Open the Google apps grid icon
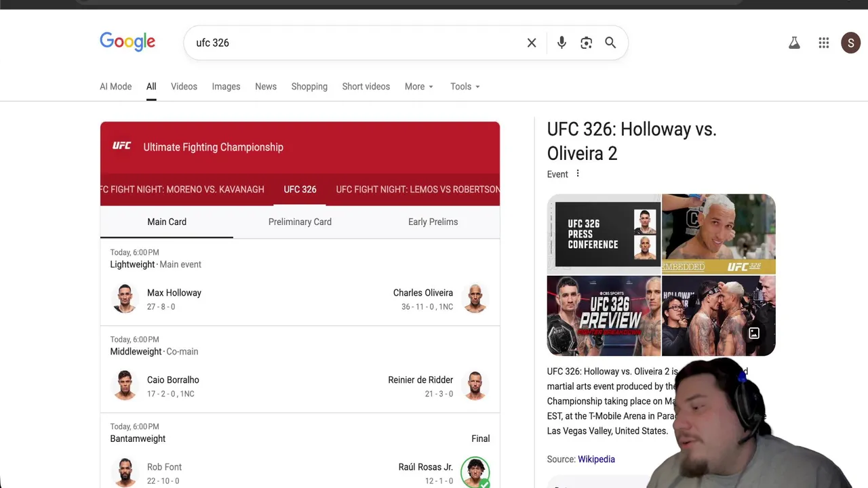Viewport: 868px width, 488px height. click(824, 43)
